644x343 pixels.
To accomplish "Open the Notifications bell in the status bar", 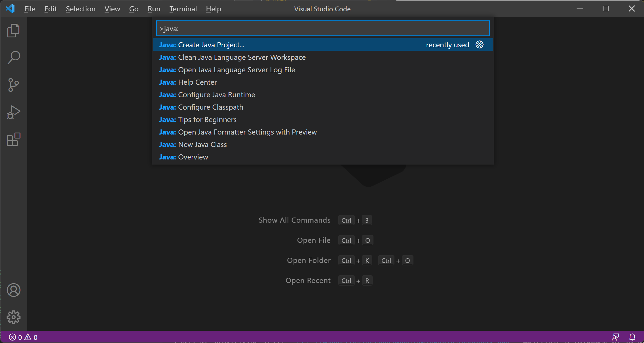I will coord(632,337).
